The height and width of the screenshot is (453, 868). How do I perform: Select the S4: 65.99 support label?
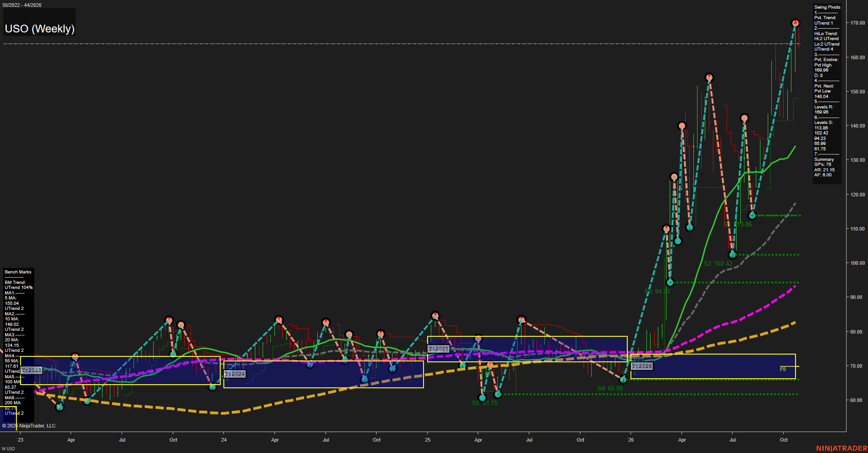tap(610, 388)
